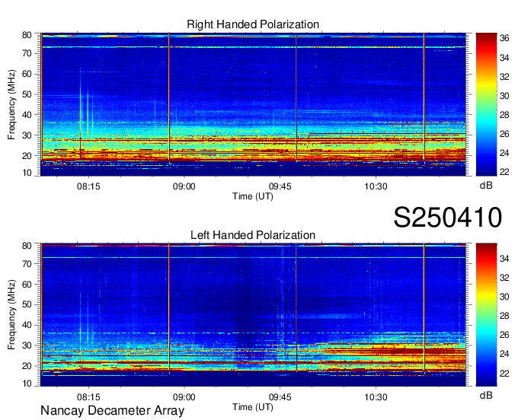Click "Time (UT)" label under Left Handed plot
518x420 pixels.
253,407
